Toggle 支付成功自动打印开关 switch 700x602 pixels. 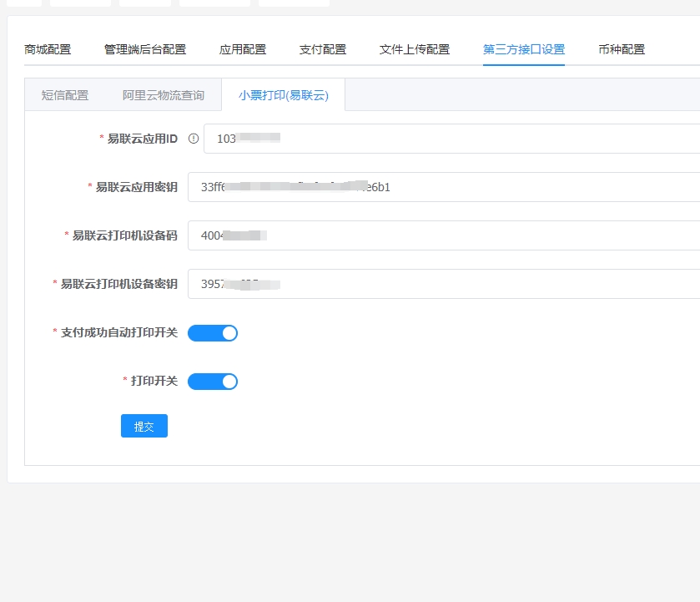(213, 333)
